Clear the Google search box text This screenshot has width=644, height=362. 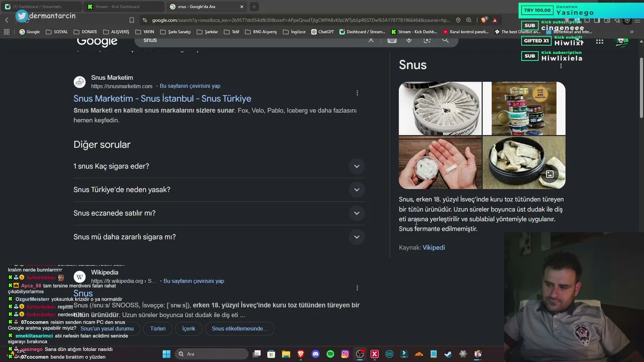371,40
